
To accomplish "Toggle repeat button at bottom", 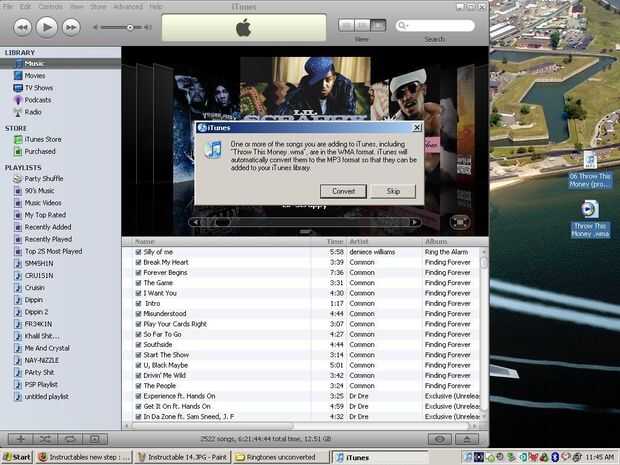I will point(70,439).
